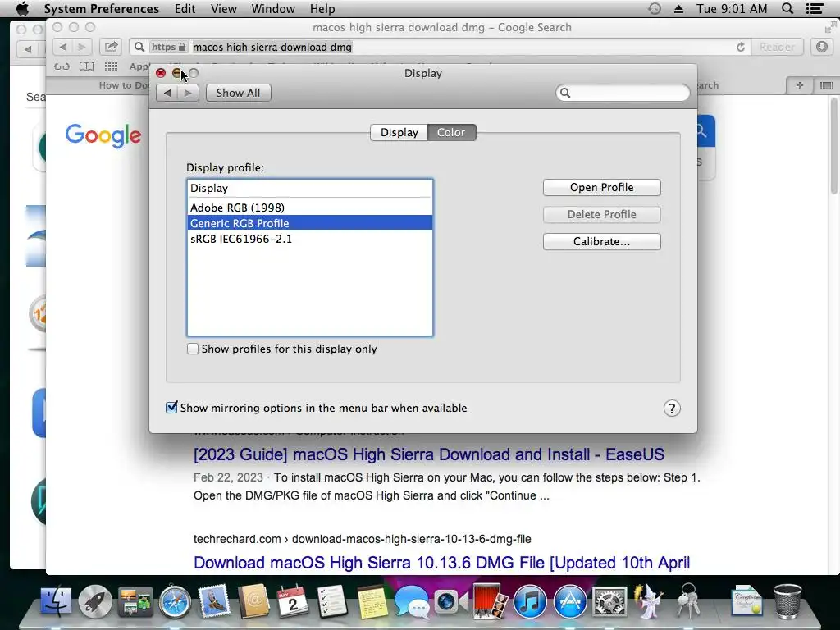This screenshot has height=630, width=840.
Task: Open Notes from the Dock
Action: coord(372,601)
